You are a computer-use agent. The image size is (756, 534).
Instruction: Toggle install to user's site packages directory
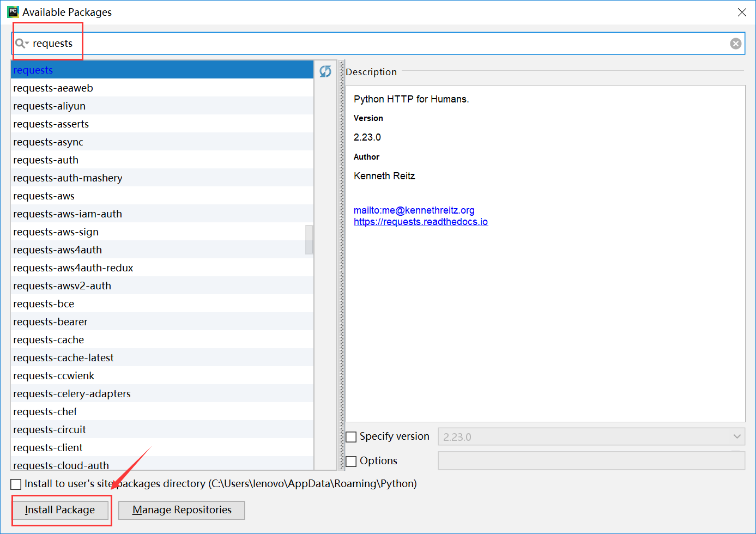(16, 484)
